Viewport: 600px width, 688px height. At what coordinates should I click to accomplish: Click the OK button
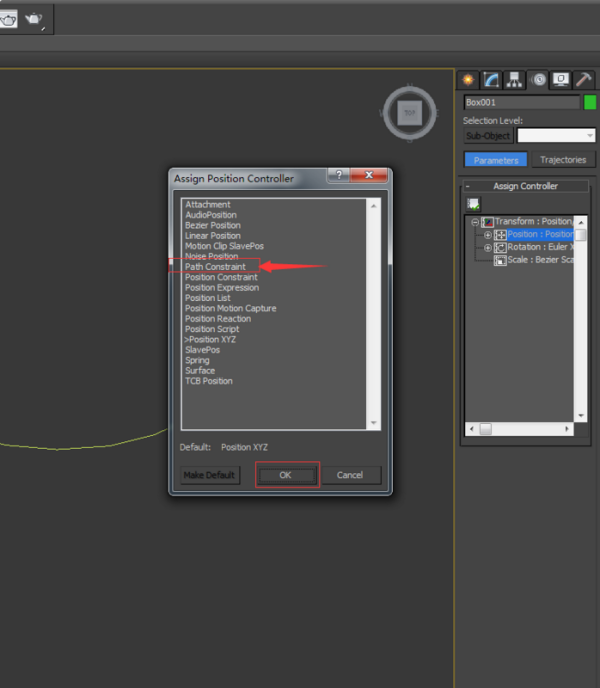tap(285, 475)
